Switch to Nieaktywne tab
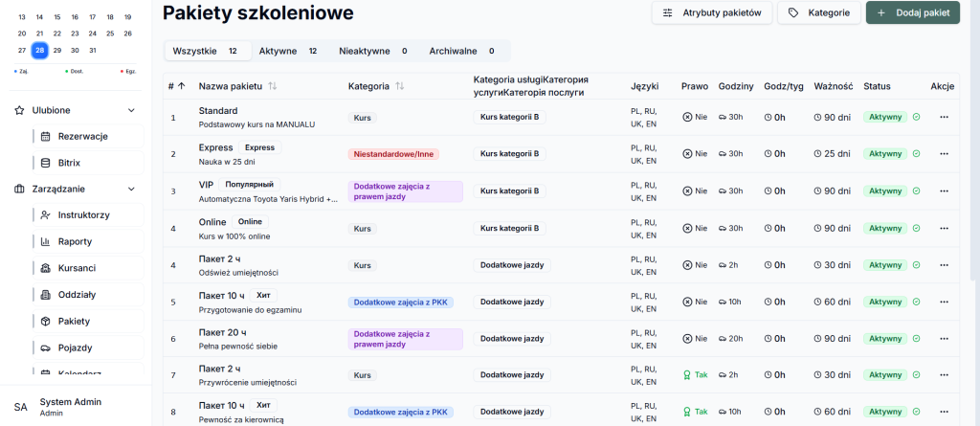 pyautogui.click(x=373, y=52)
